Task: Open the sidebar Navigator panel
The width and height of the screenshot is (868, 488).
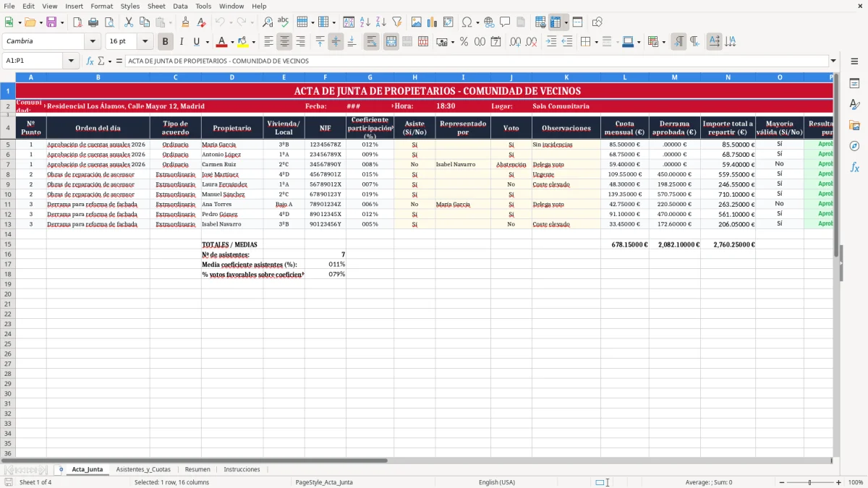Action: [854, 146]
